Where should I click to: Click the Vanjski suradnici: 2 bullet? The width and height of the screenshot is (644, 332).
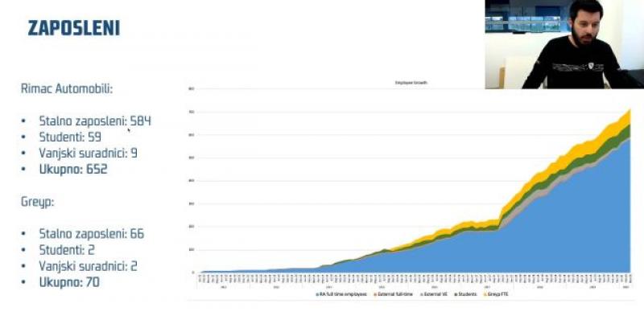[x=88, y=266]
